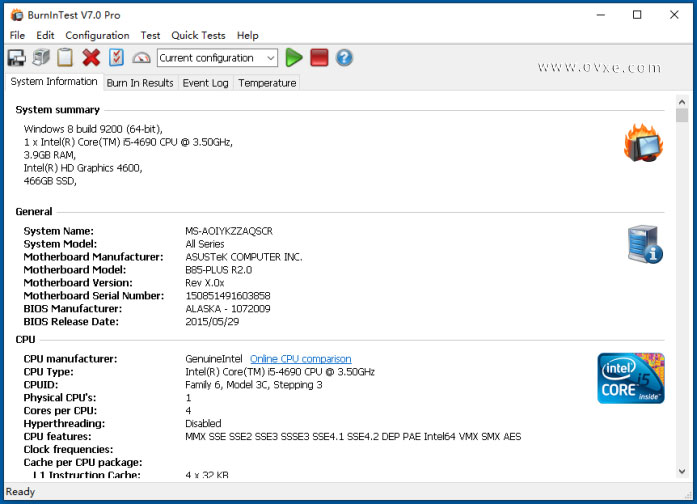Click the BIOS date 2015/05/29
This screenshot has width=698, height=504.
tap(212, 321)
